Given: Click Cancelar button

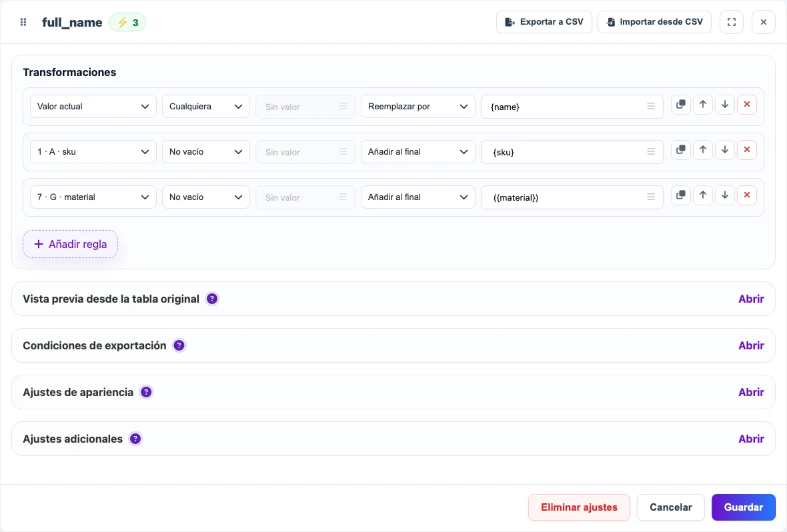Looking at the screenshot, I should pyautogui.click(x=670, y=507).
